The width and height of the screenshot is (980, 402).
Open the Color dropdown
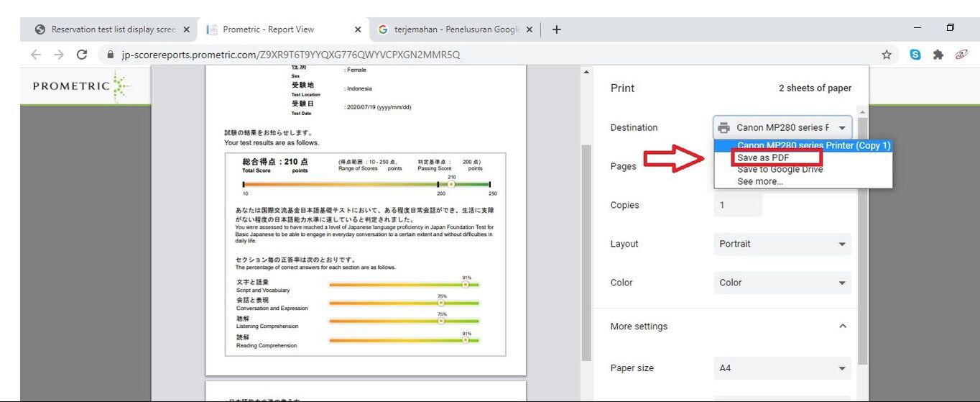[782, 283]
